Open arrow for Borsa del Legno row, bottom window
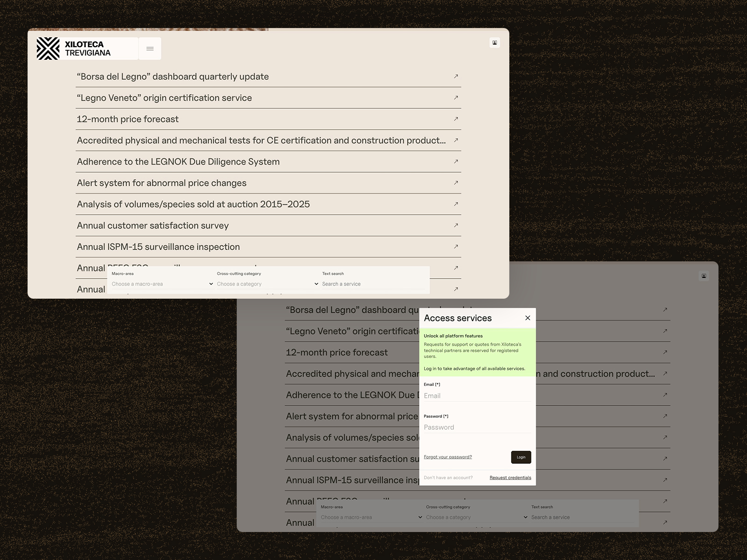 click(665, 309)
